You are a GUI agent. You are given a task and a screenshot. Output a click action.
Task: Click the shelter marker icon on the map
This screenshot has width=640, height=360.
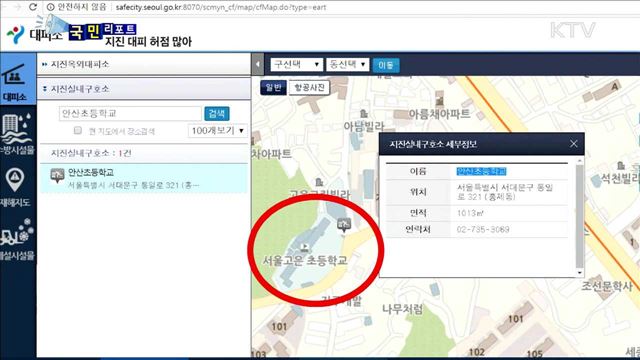click(x=344, y=224)
